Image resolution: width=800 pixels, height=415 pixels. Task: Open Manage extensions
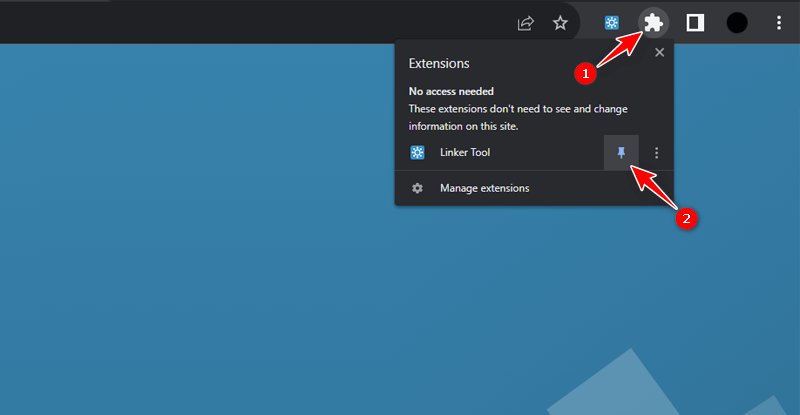[534, 188]
